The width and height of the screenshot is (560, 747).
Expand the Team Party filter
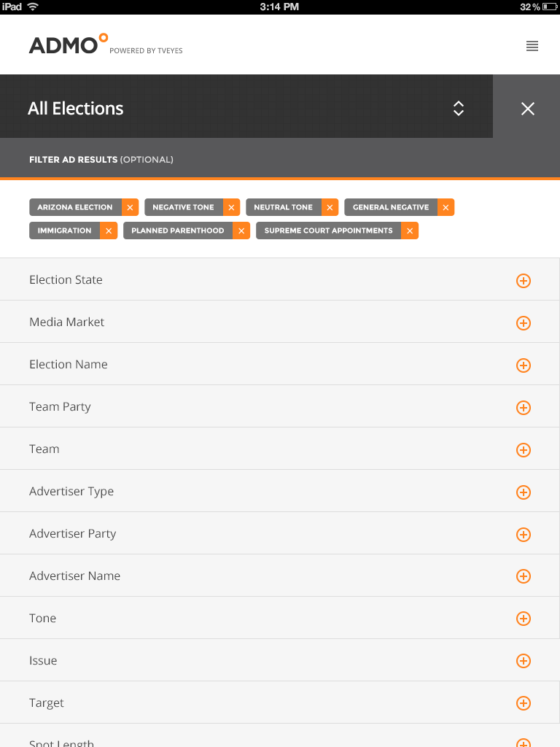point(524,408)
